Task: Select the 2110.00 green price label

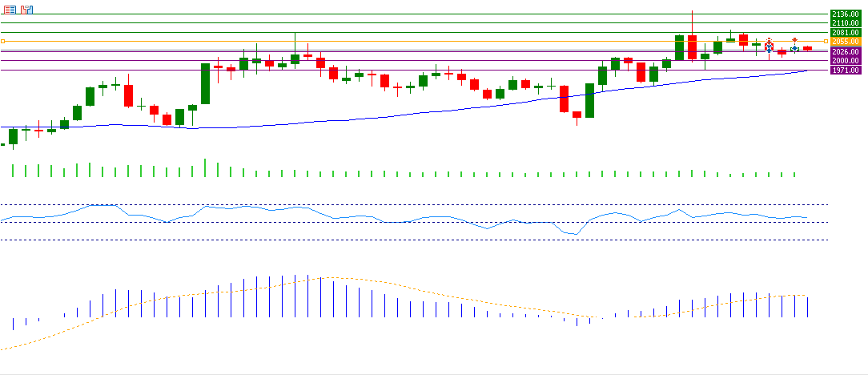Action: (x=845, y=23)
